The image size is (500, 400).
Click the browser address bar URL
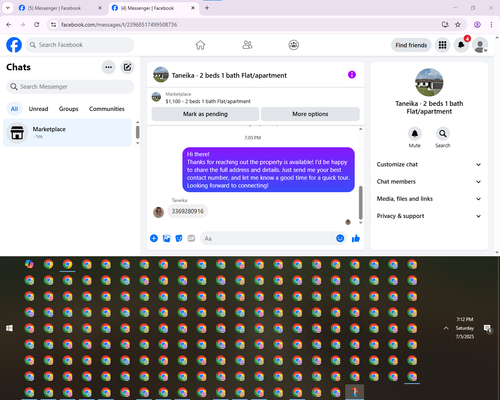119,25
